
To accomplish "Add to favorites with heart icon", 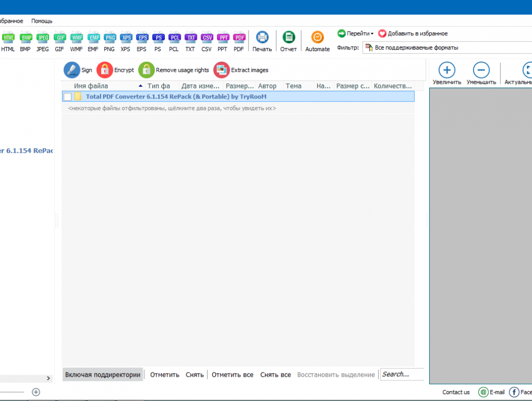I will (382, 33).
